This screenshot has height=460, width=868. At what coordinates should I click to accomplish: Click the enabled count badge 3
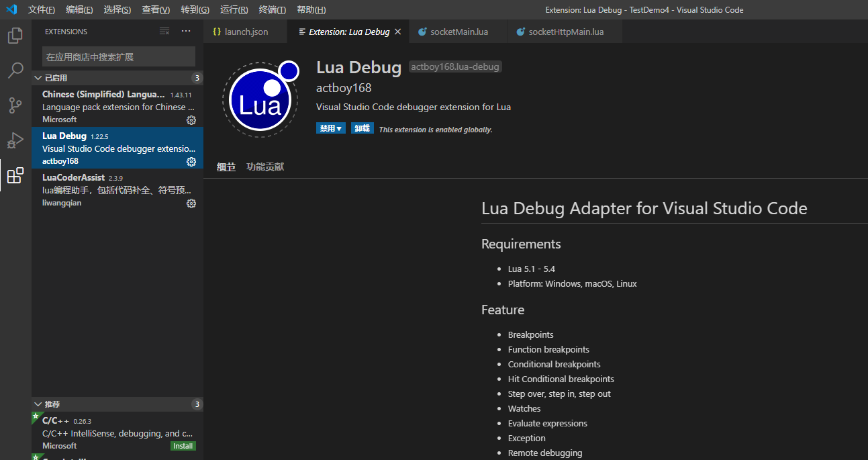pyautogui.click(x=197, y=78)
